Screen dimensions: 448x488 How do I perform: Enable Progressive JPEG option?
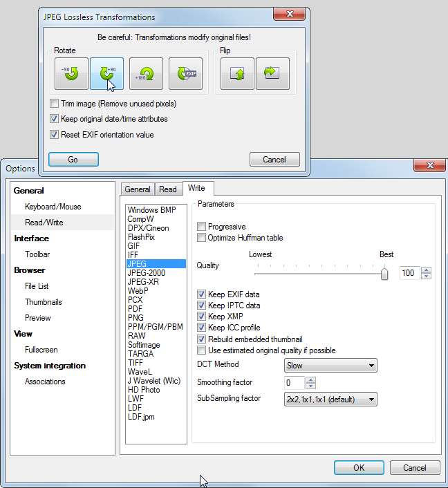(x=201, y=226)
